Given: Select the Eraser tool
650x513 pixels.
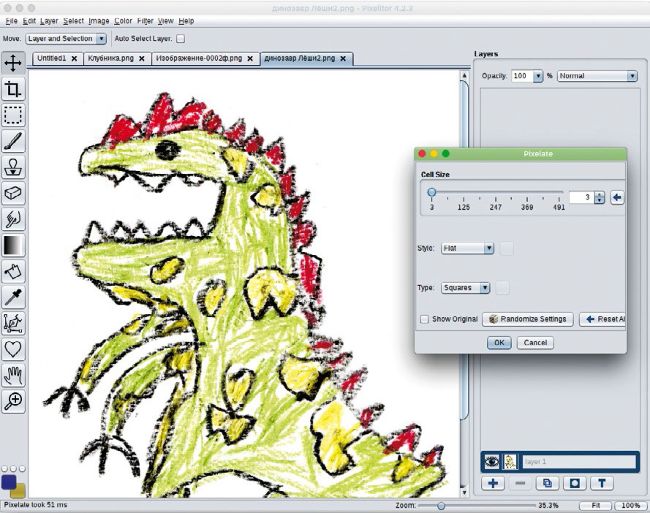Looking at the screenshot, I should click(14, 193).
